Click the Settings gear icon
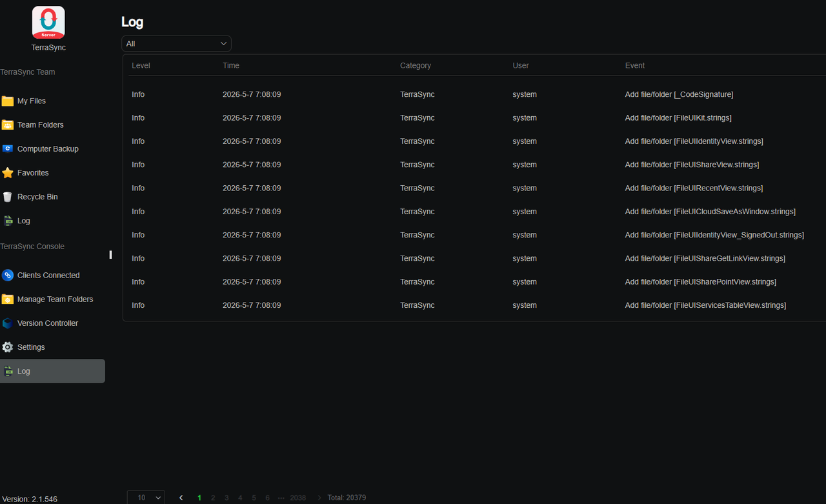The width and height of the screenshot is (826, 504). click(8, 347)
